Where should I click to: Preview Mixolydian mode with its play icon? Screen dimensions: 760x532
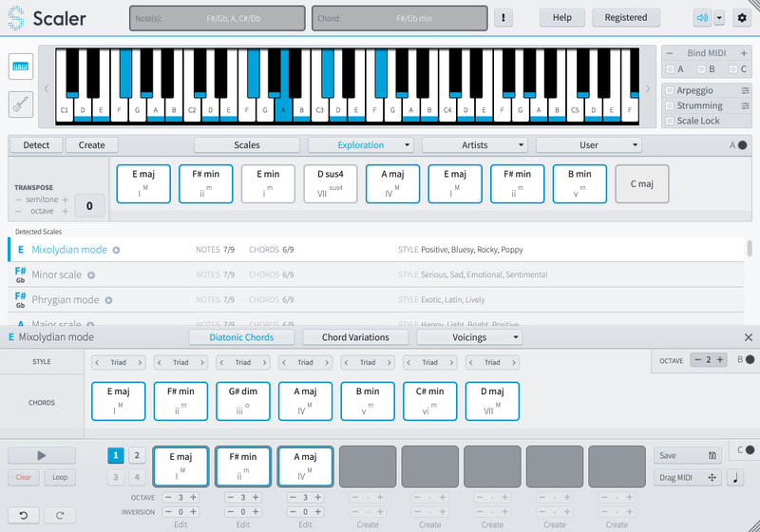(117, 250)
